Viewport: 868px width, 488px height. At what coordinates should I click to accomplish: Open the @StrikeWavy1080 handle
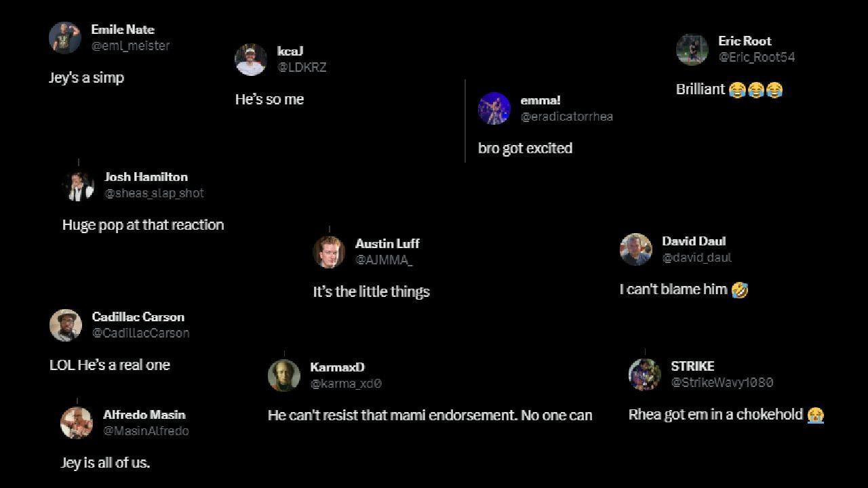[x=722, y=383]
